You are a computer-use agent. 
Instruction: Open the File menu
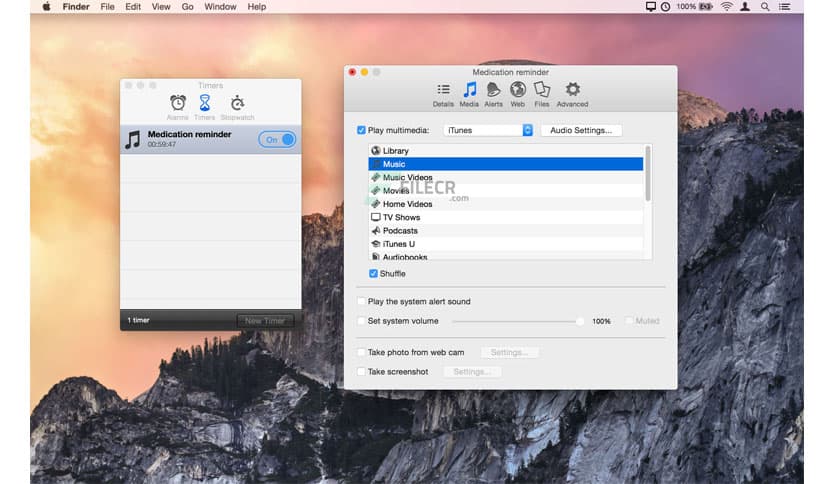107,6
